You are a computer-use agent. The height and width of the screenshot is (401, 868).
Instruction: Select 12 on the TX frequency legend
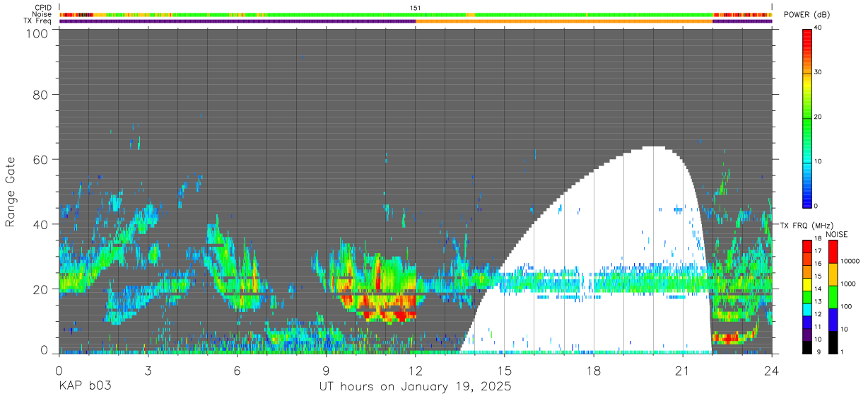817,313
